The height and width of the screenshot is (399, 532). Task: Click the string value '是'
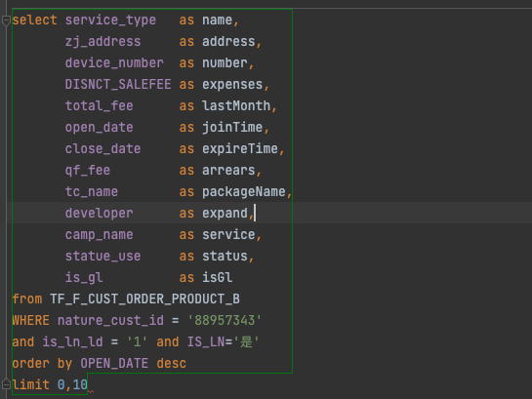[246, 341]
